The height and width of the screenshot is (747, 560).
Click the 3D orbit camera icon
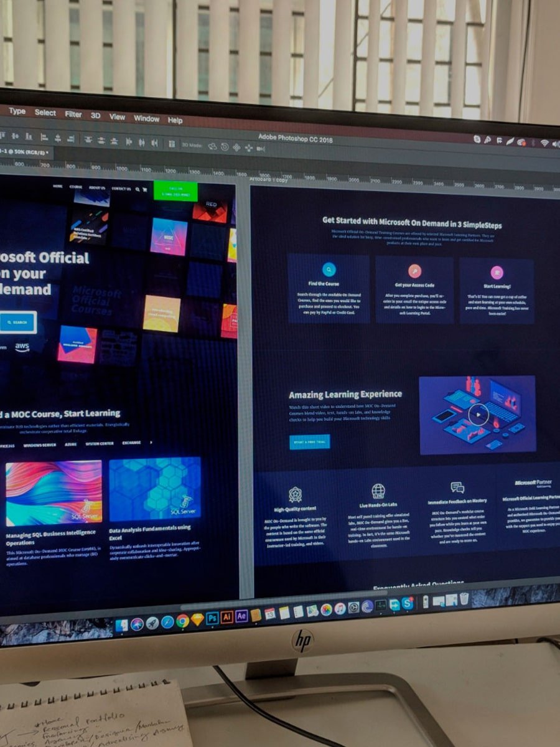pyautogui.click(x=213, y=146)
